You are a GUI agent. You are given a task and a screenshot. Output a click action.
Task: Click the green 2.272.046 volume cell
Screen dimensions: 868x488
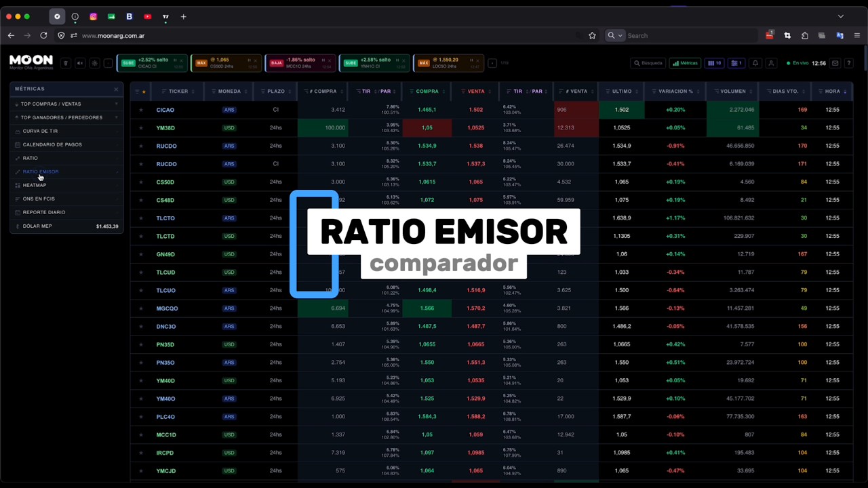[732, 110]
